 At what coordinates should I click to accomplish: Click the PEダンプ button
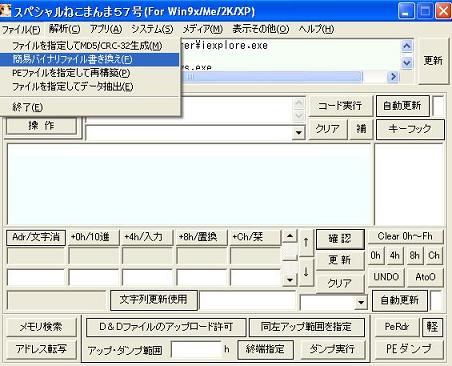409,349
